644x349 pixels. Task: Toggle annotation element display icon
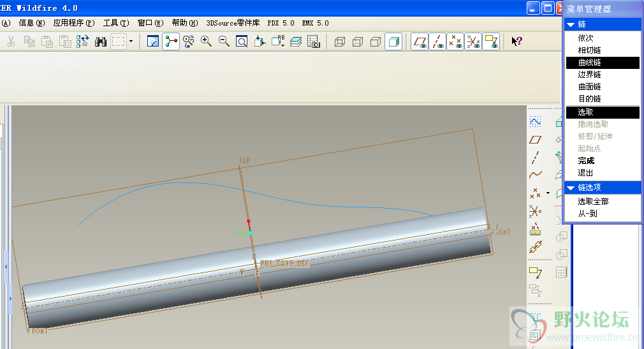[x=491, y=41]
